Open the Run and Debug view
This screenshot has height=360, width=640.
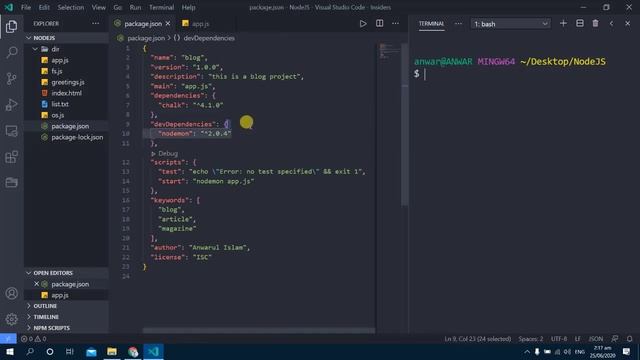click(x=11, y=104)
